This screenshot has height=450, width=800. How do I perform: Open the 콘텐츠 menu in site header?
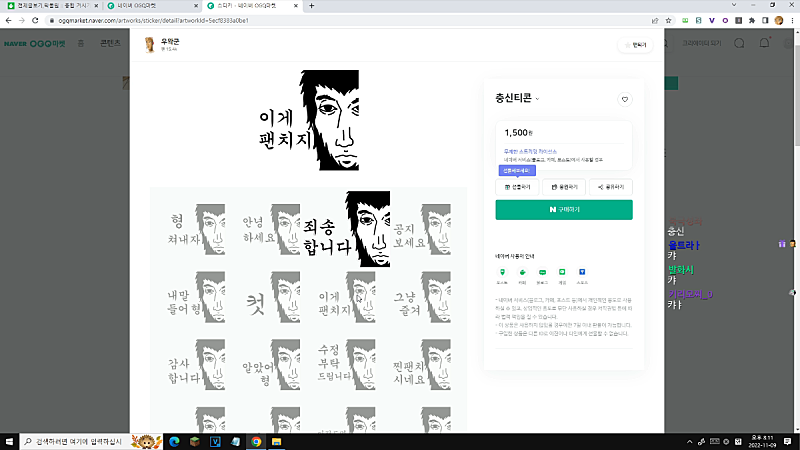tap(110, 43)
